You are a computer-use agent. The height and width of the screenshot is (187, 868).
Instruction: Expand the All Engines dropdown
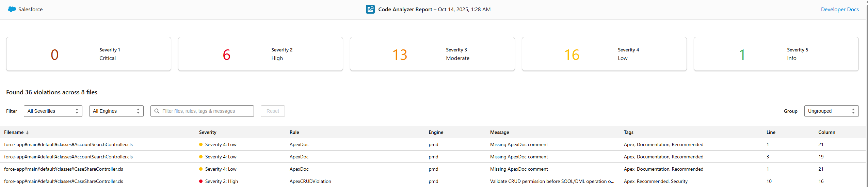pos(116,111)
